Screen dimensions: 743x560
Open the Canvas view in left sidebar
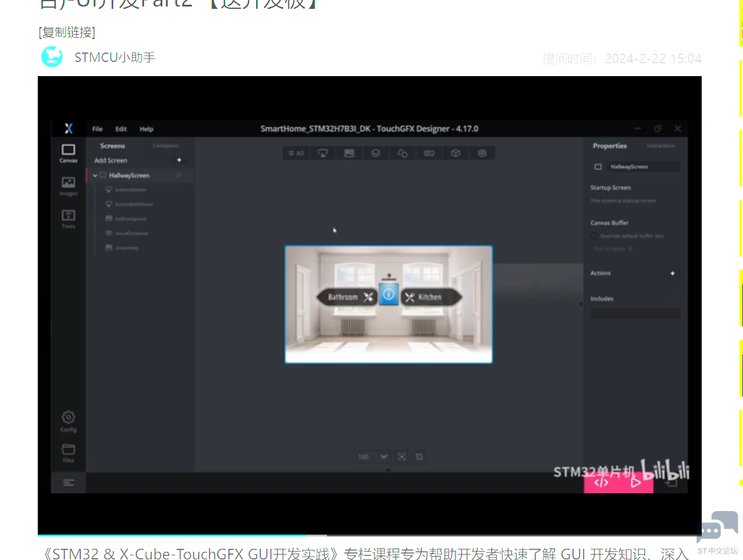coord(68,153)
